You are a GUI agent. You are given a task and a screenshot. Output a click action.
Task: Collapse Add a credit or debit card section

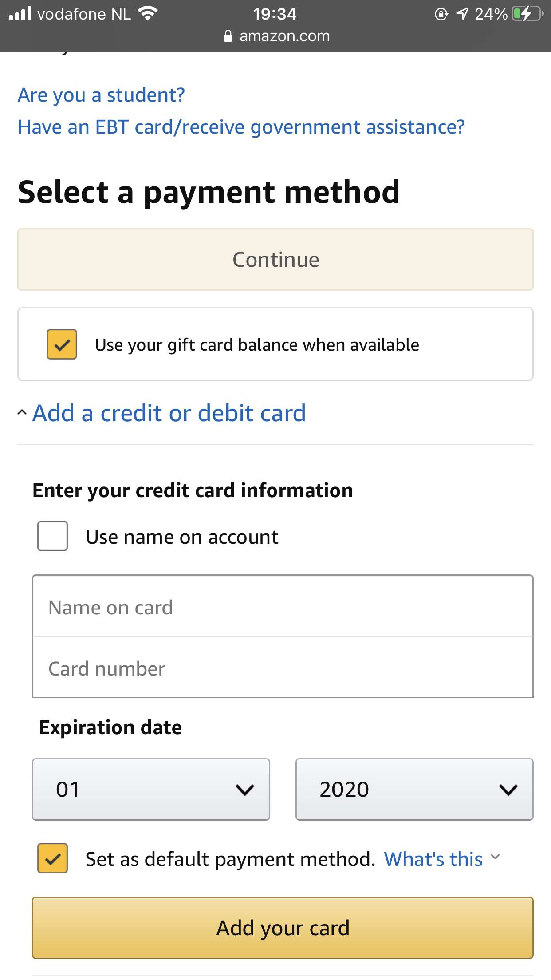pyautogui.click(x=169, y=413)
